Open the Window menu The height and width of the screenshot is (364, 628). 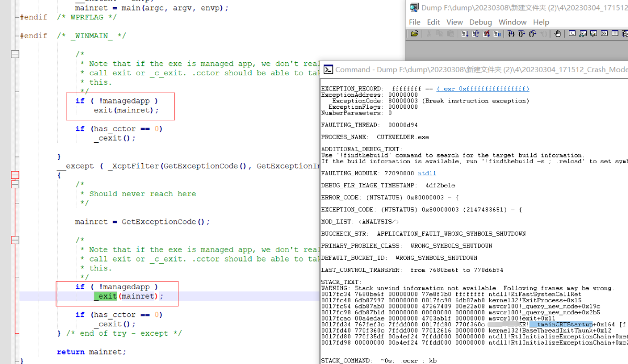(512, 22)
